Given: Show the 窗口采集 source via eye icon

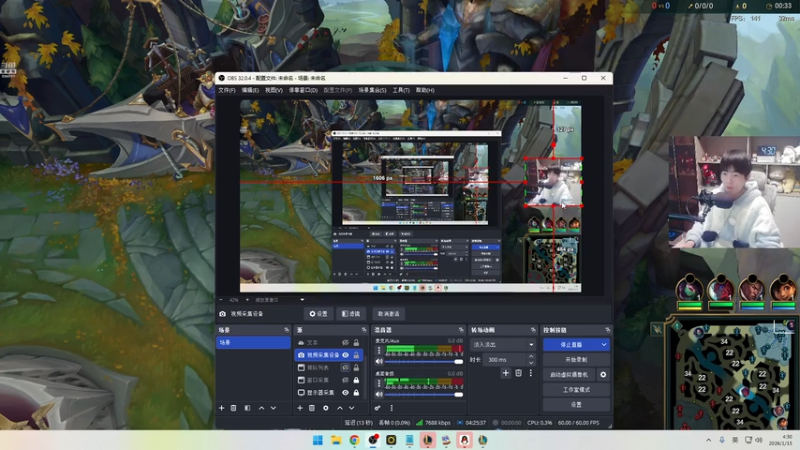Looking at the screenshot, I should (x=345, y=380).
